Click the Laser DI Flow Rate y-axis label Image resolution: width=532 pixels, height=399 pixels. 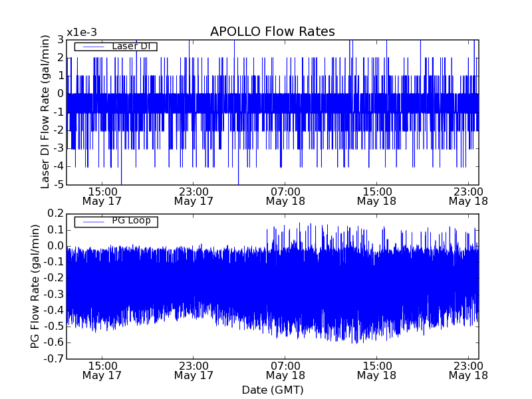pos(45,112)
